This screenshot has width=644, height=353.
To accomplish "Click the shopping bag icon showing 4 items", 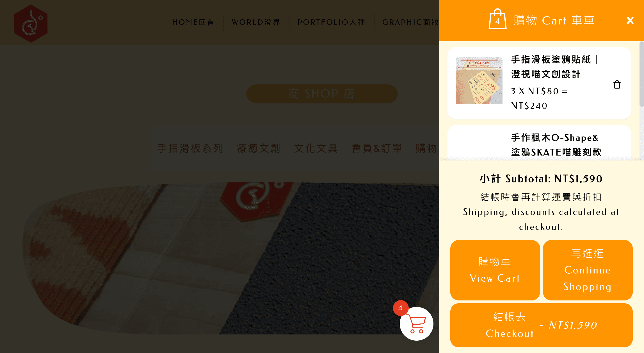I will click(497, 19).
